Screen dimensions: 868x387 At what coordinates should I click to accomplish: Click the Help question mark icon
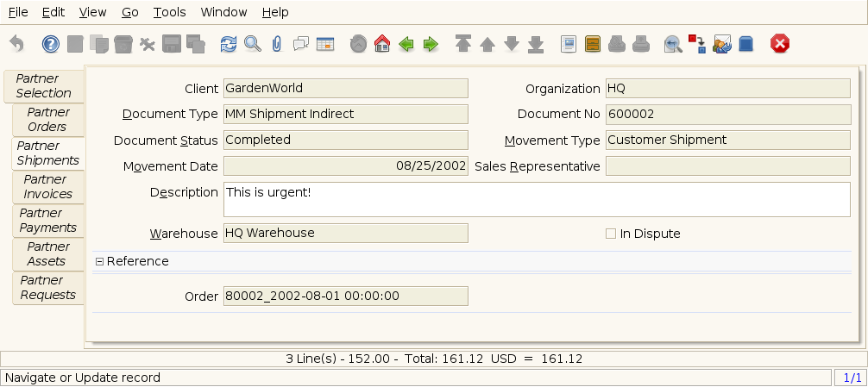pyautogui.click(x=51, y=44)
